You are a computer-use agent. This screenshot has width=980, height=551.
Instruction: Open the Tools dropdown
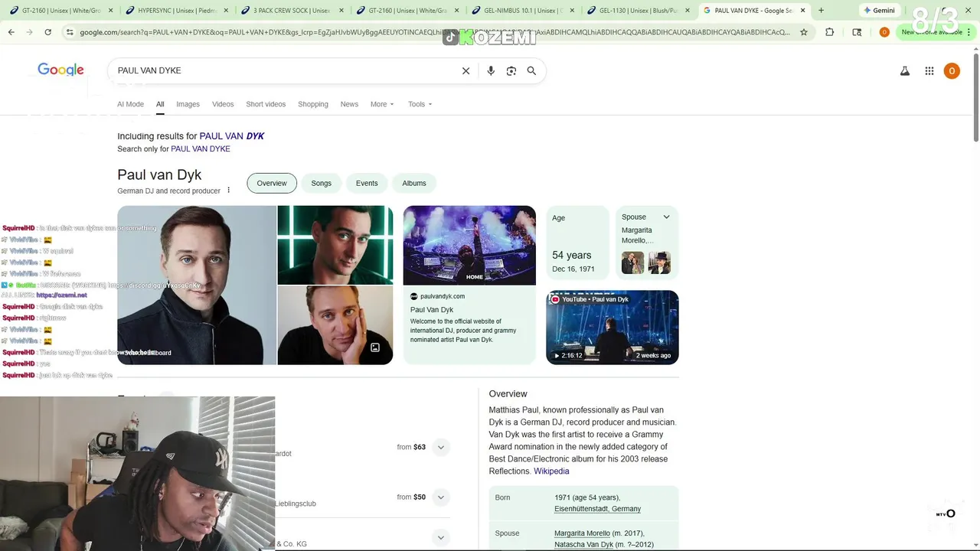pyautogui.click(x=420, y=104)
